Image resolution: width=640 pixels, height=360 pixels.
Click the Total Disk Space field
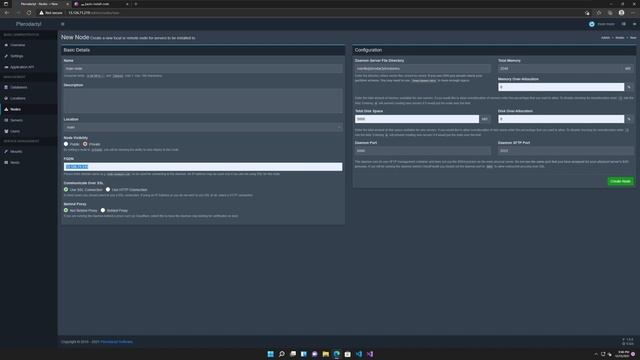[x=417, y=119]
